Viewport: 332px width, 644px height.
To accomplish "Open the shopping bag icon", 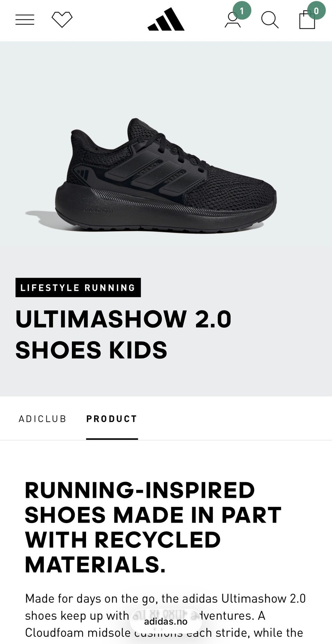I will point(307,20).
